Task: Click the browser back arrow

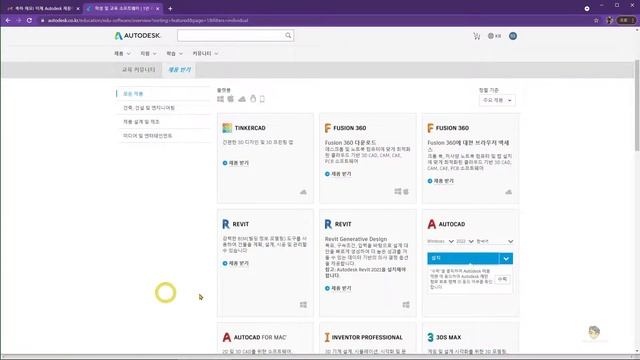Action: pos(8,20)
